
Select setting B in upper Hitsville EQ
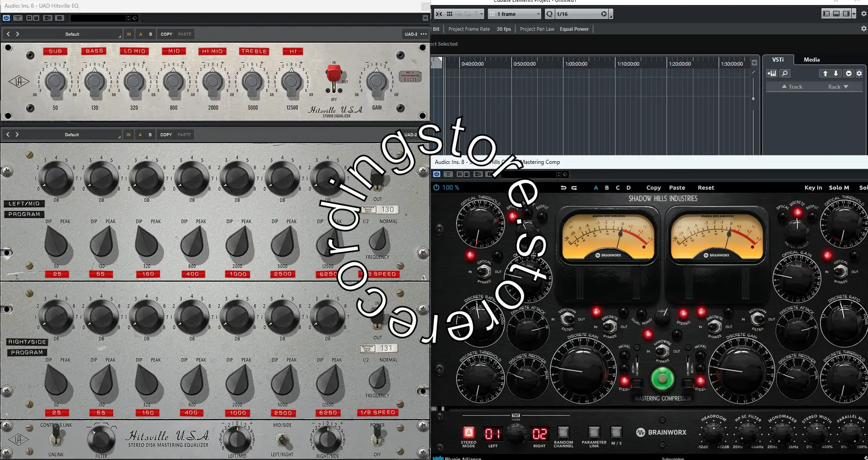[x=151, y=34]
